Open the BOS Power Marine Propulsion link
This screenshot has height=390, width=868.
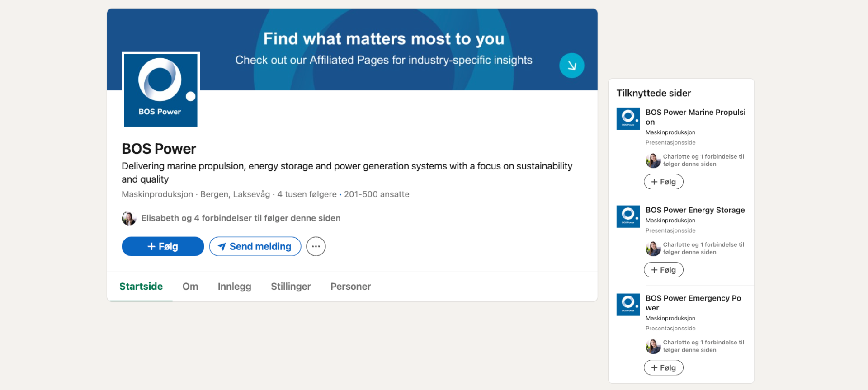[695, 117]
